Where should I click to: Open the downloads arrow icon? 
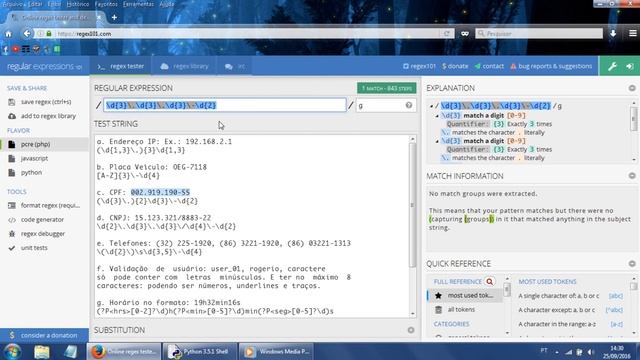tap(613, 33)
